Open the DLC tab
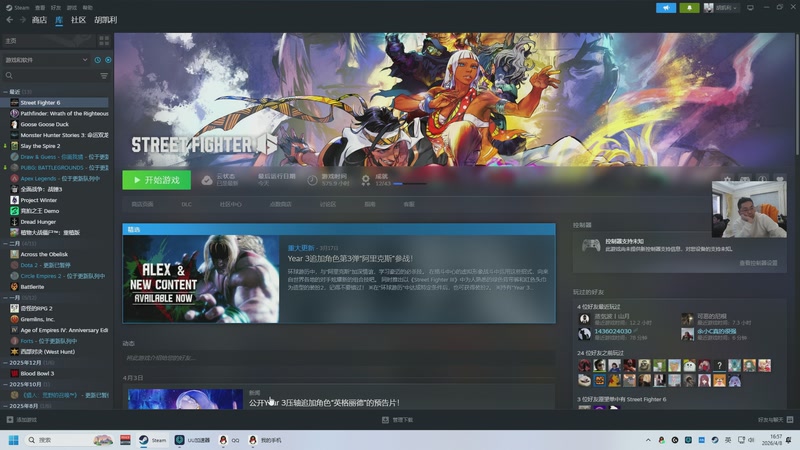 click(x=187, y=204)
